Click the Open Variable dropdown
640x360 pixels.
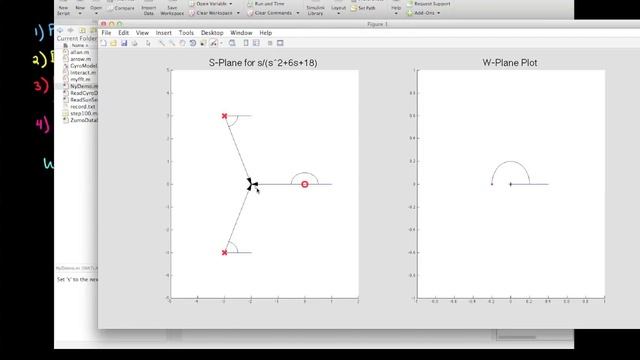click(x=211, y=4)
